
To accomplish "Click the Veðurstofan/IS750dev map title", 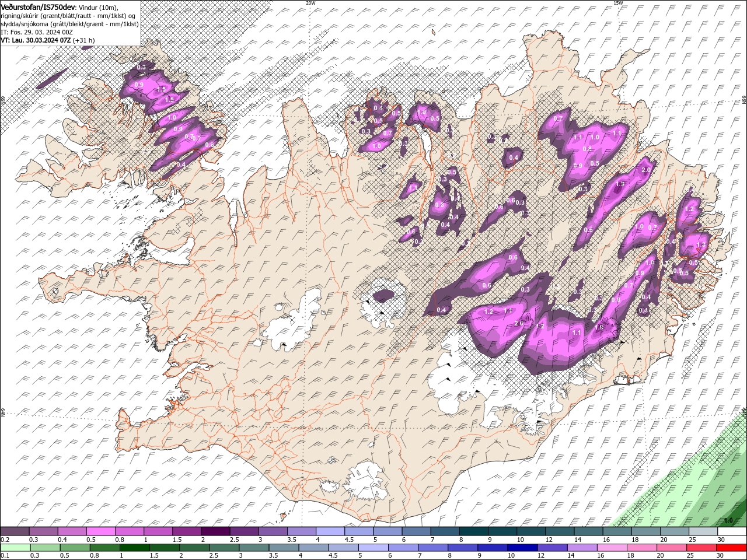I will [x=38, y=6].
